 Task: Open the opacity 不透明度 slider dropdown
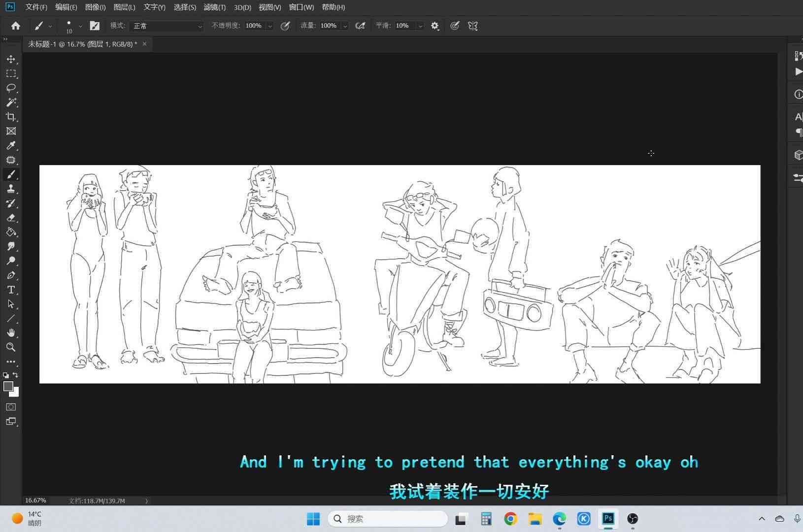tap(270, 26)
